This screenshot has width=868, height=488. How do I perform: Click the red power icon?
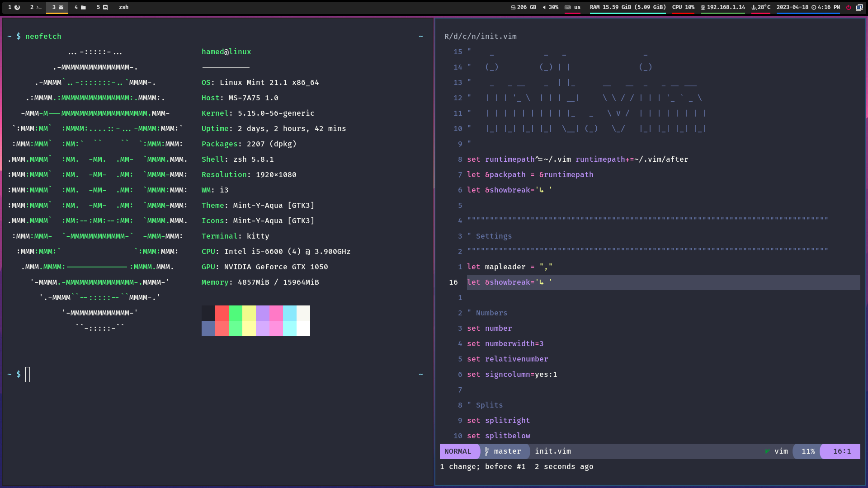tap(849, 7)
